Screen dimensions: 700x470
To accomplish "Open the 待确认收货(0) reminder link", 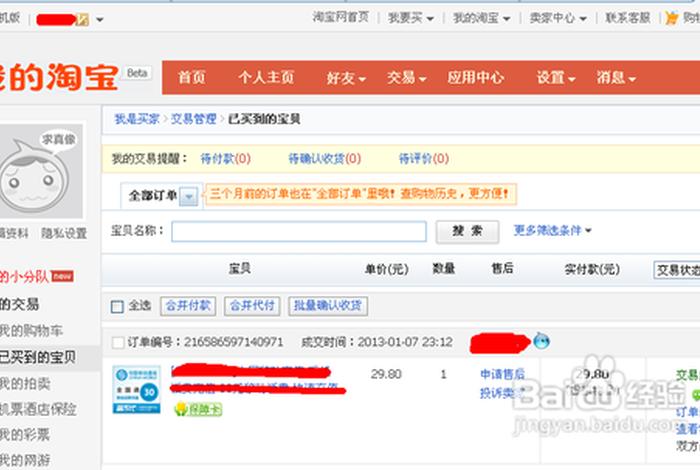I will click(325, 158).
